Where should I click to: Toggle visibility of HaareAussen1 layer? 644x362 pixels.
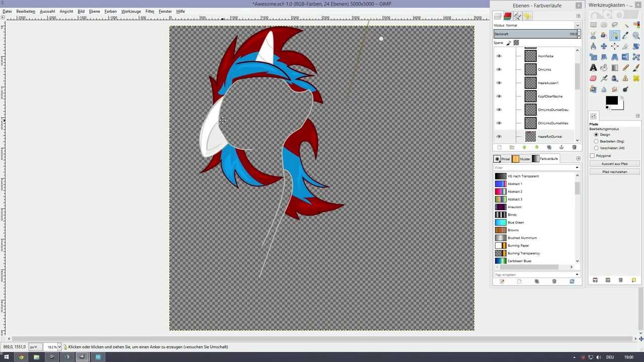(499, 83)
